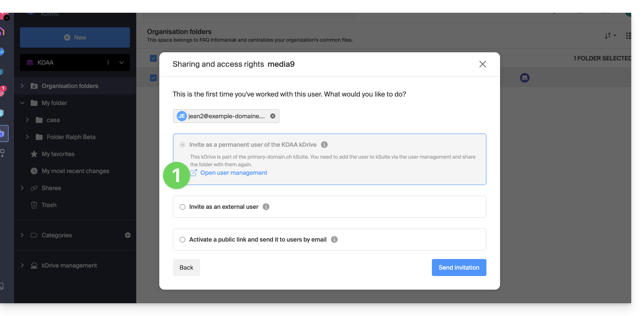This screenshot has height=316, width=644.
Task: Click info icon beside permanent user option
Action: (x=324, y=145)
